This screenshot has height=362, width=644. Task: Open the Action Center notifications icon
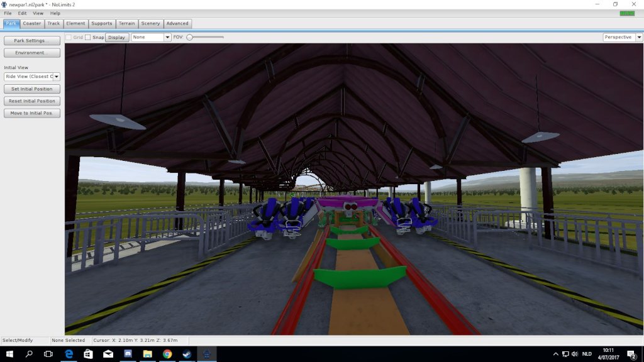pos(631,354)
